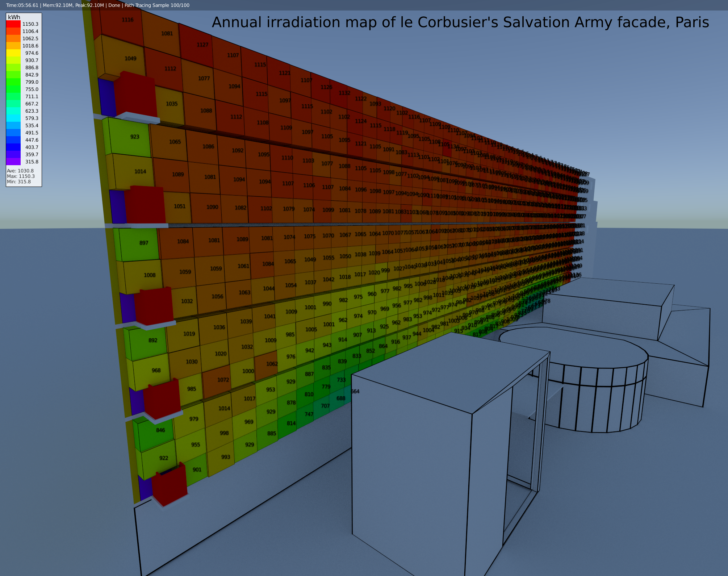Click the facade panel value 993
This screenshot has width=728, height=576.
226,457
